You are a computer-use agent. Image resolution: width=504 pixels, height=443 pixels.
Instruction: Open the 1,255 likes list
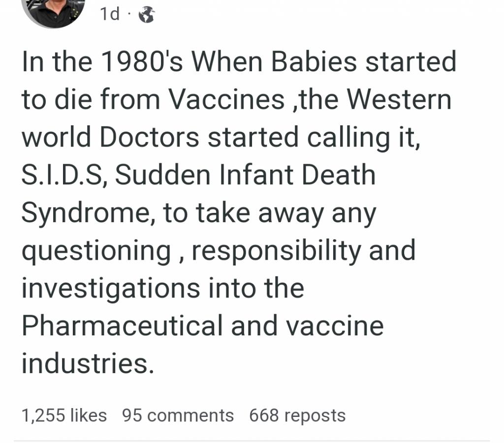pyautogui.click(x=64, y=415)
